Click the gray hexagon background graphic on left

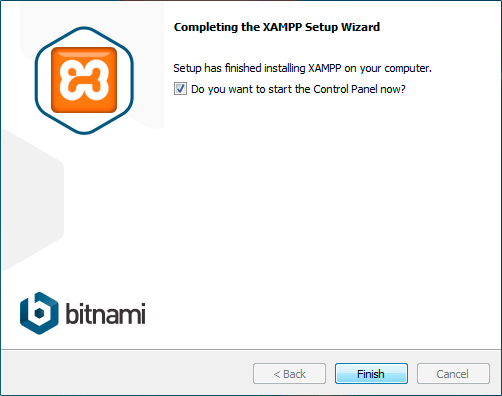[32, 200]
